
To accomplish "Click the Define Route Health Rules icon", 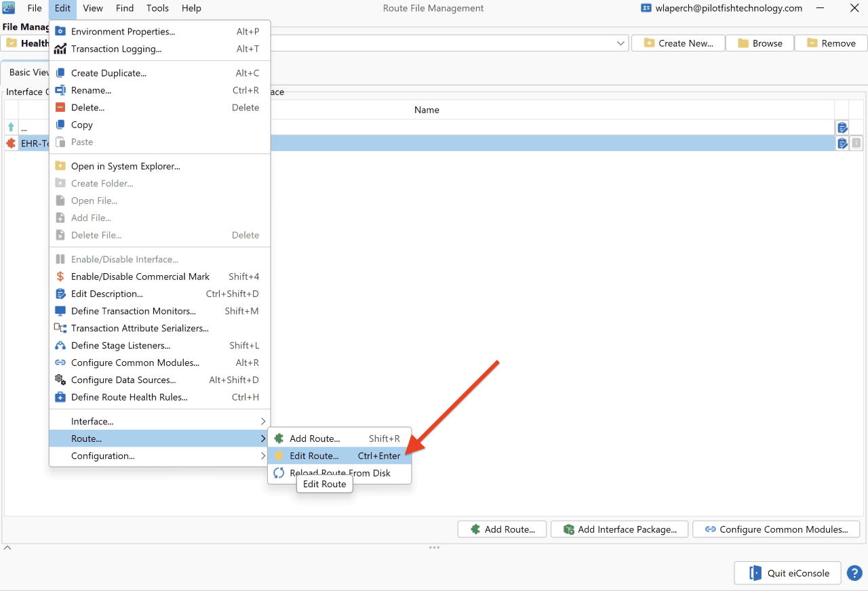I will (x=60, y=397).
